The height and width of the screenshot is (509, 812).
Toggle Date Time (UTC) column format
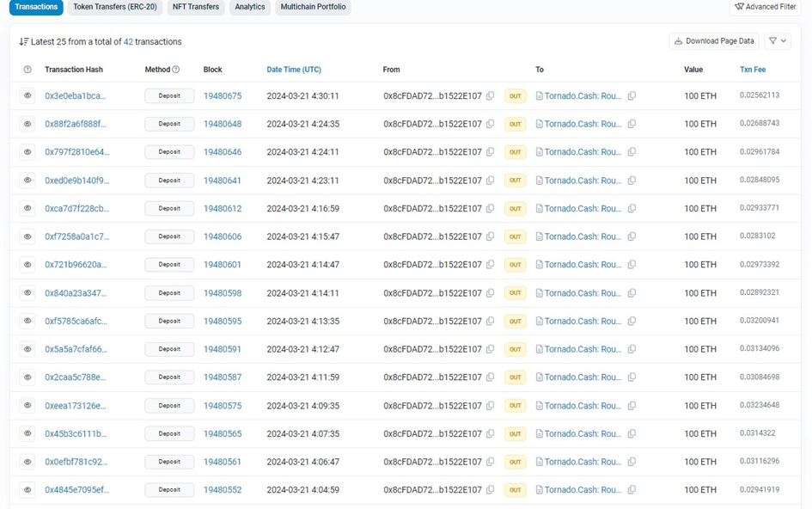(x=294, y=70)
